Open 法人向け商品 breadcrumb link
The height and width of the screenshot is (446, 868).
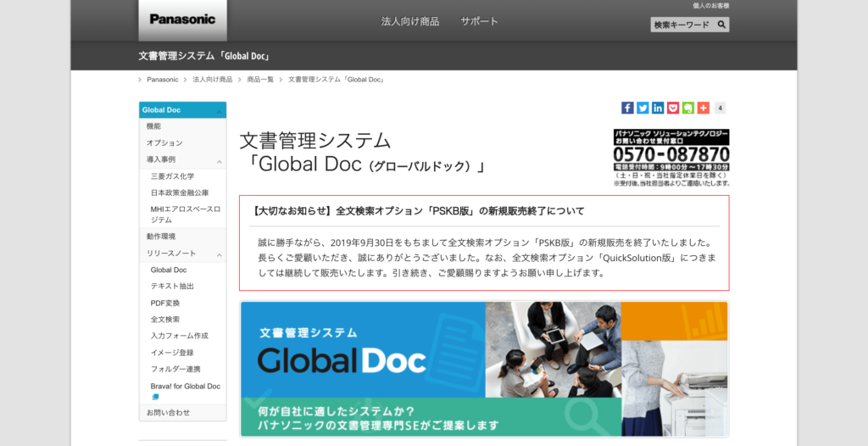[x=213, y=80]
